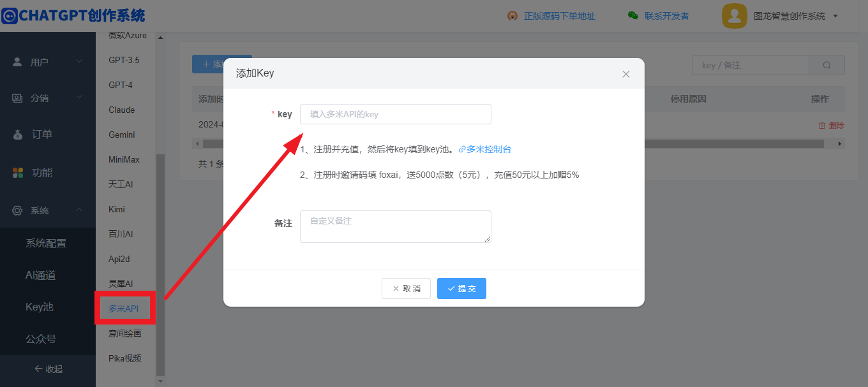Select the 天工AI channel
This screenshot has height=387, width=868.
point(121,184)
